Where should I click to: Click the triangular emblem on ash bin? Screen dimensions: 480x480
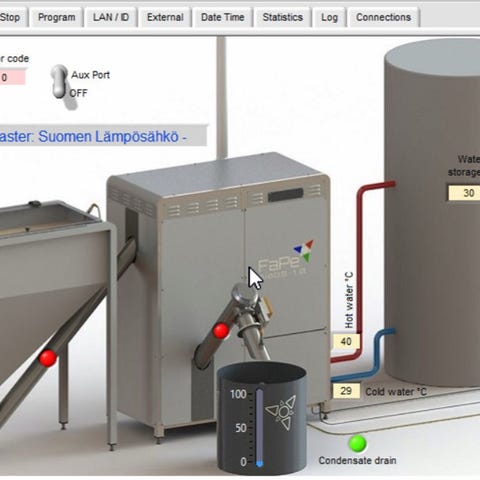tap(282, 413)
